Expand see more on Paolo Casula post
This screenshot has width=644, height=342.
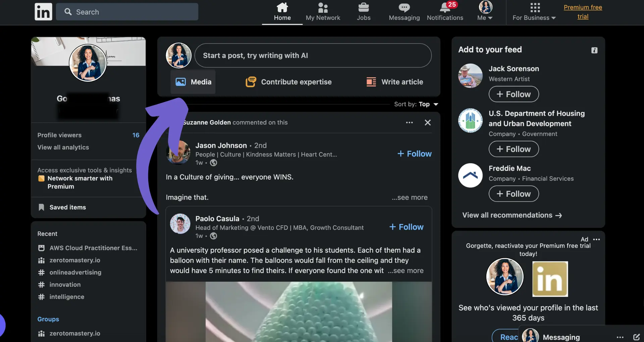pos(406,271)
